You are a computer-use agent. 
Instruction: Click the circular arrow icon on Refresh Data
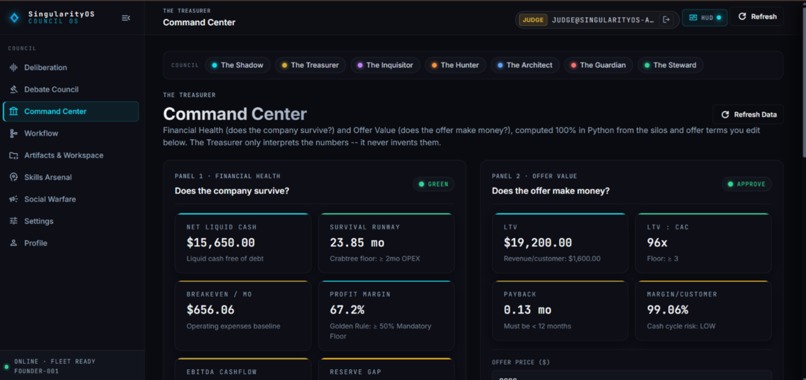[725, 115]
